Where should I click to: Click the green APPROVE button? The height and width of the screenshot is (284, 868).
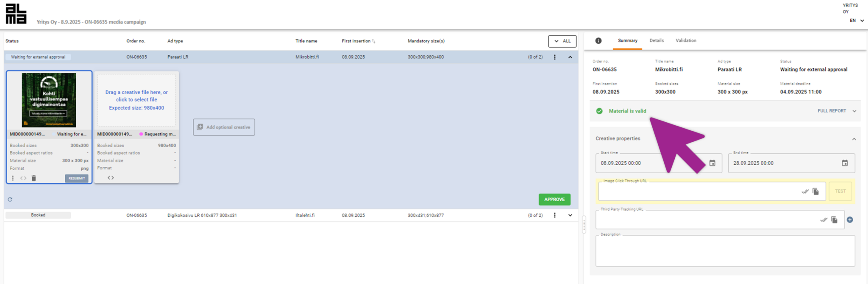[x=554, y=200]
